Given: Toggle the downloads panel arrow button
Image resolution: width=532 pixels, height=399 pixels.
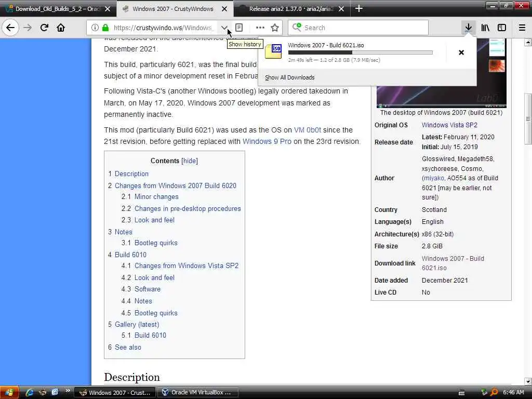Looking at the screenshot, I should tap(468, 28).
